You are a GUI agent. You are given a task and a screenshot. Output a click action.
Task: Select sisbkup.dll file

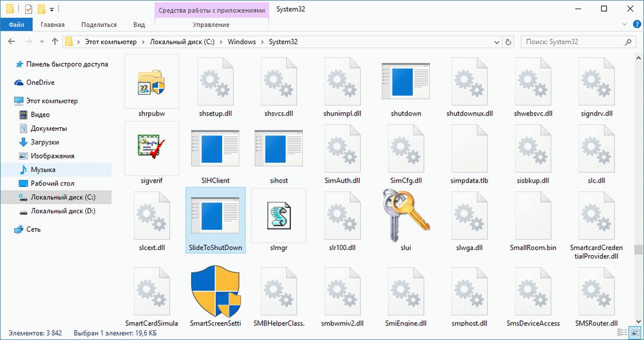click(533, 149)
